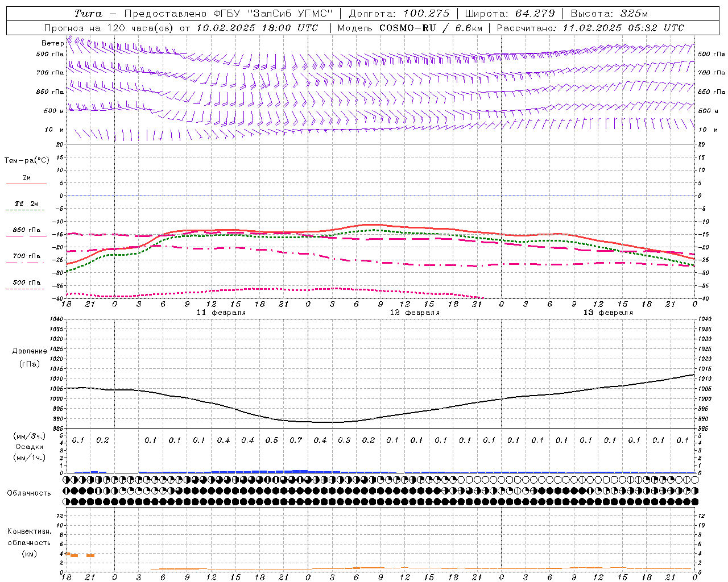This screenshot has height=582, width=728.
Task: Click the (мм/3ч.) units label
Action: coord(30,436)
